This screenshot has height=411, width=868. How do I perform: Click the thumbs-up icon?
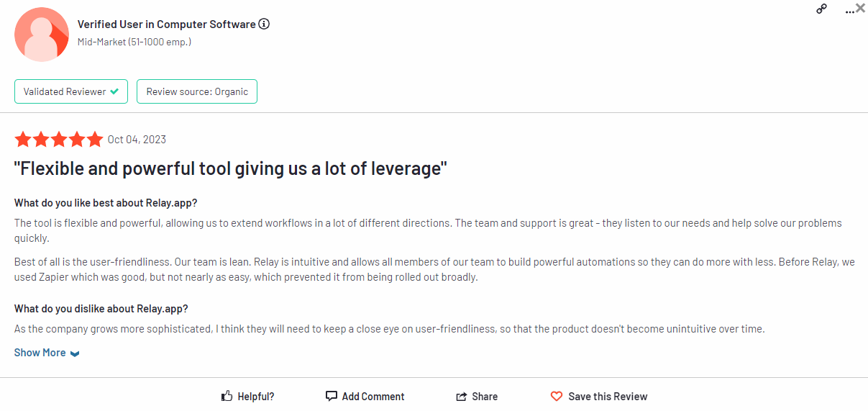[x=227, y=396]
